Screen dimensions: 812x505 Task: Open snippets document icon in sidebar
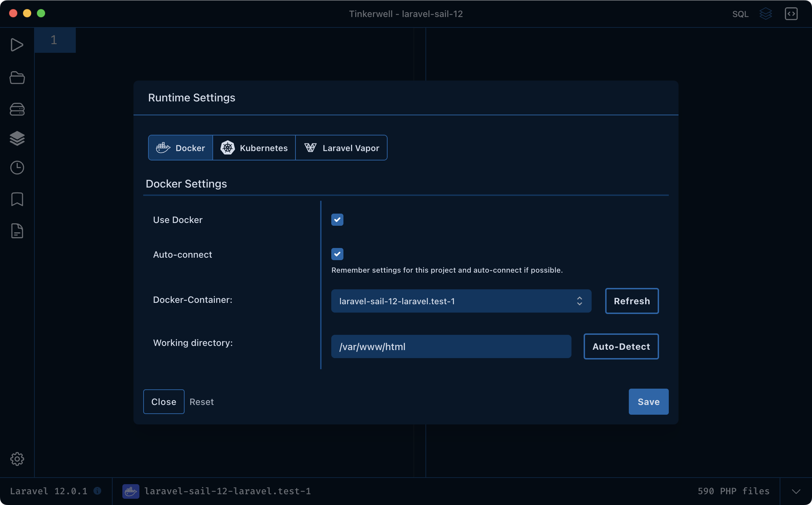(17, 231)
